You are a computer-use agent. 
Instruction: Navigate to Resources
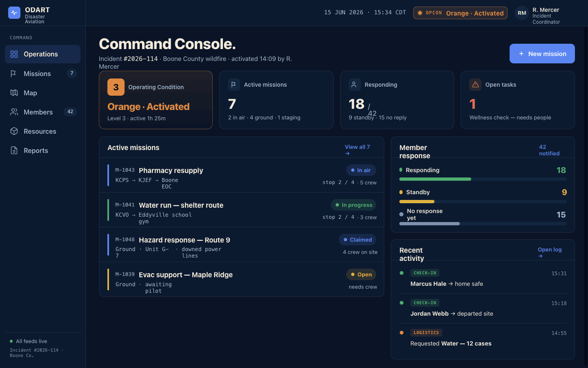point(42,131)
